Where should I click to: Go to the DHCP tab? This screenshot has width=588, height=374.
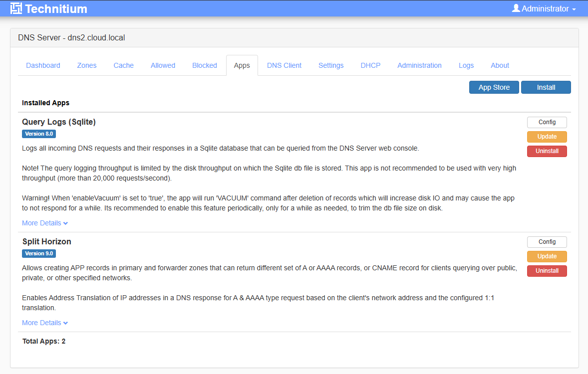pyautogui.click(x=370, y=65)
